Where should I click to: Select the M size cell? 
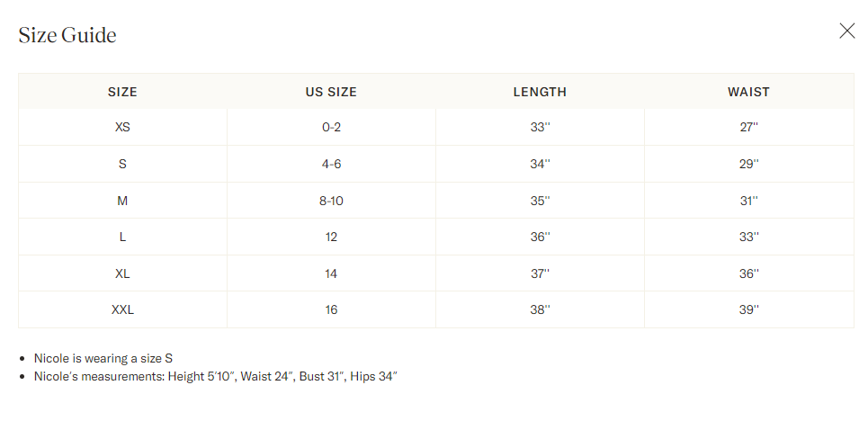click(122, 201)
